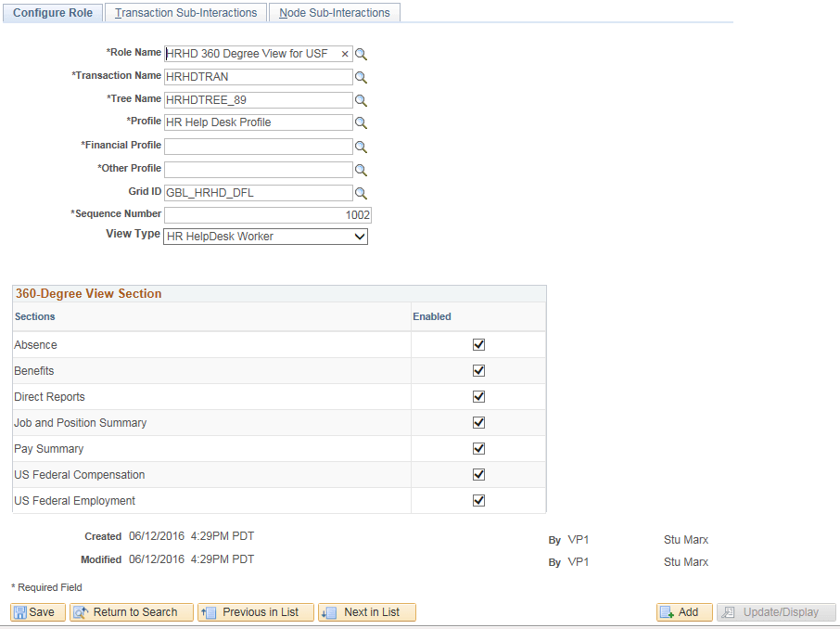Viewport: 840px width, 629px height.
Task: Open the Role Name lookup magnifier
Action: pos(361,54)
